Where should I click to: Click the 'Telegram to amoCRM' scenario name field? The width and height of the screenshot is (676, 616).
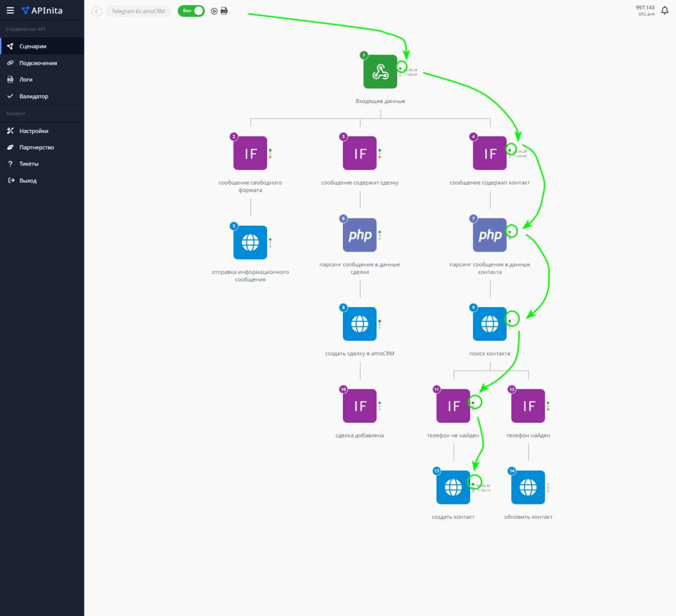tap(138, 11)
